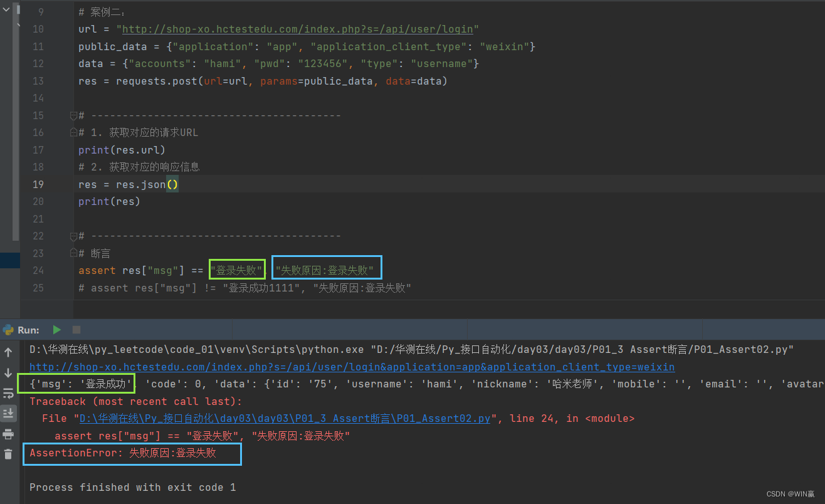This screenshot has width=825, height=504.
Task: Clear console using the trash icon
Action: click(x=8, y=454)
